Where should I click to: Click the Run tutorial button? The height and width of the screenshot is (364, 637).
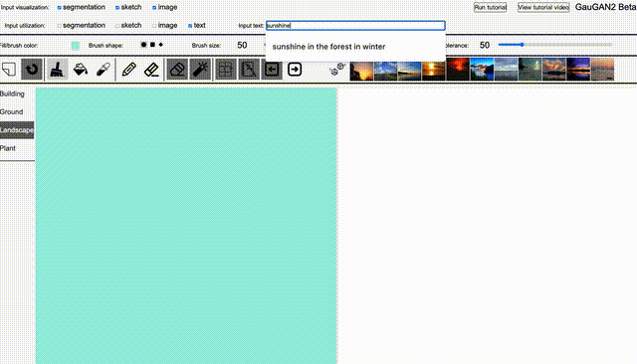click(x=490, y=7)
